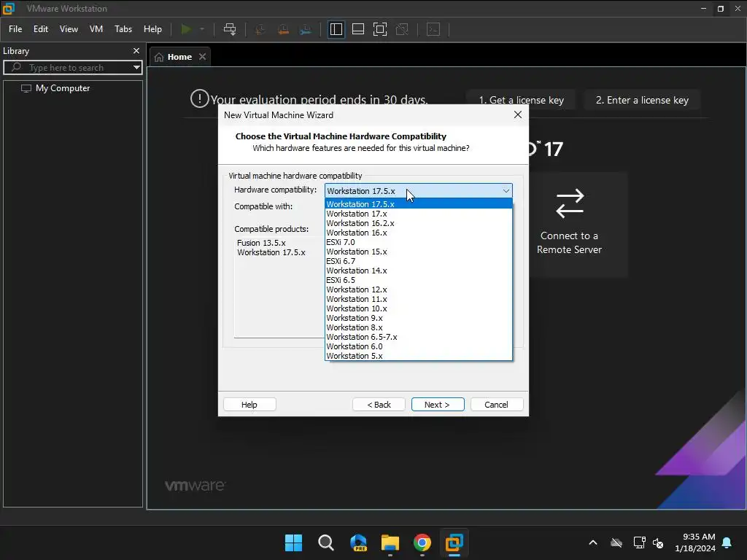Viewport: 747px width, 560px height.
Task: Open the View menu
Action: 69,29
